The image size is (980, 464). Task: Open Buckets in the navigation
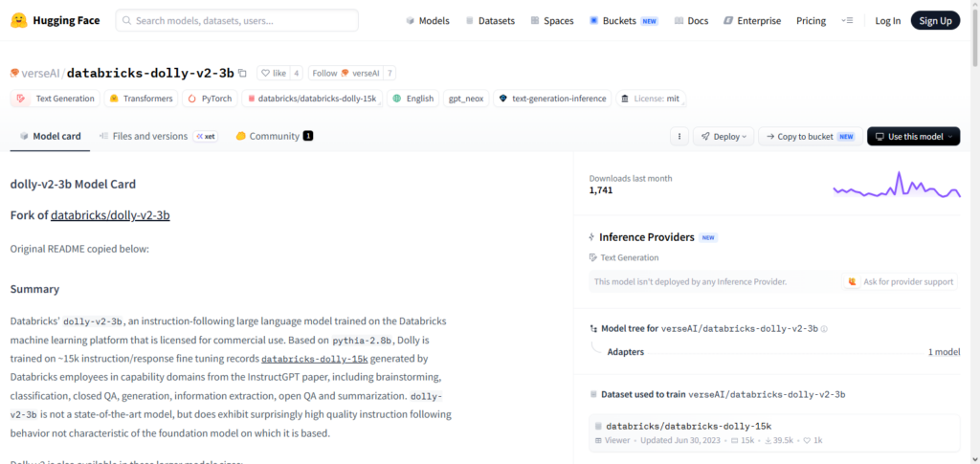point(624,21)
